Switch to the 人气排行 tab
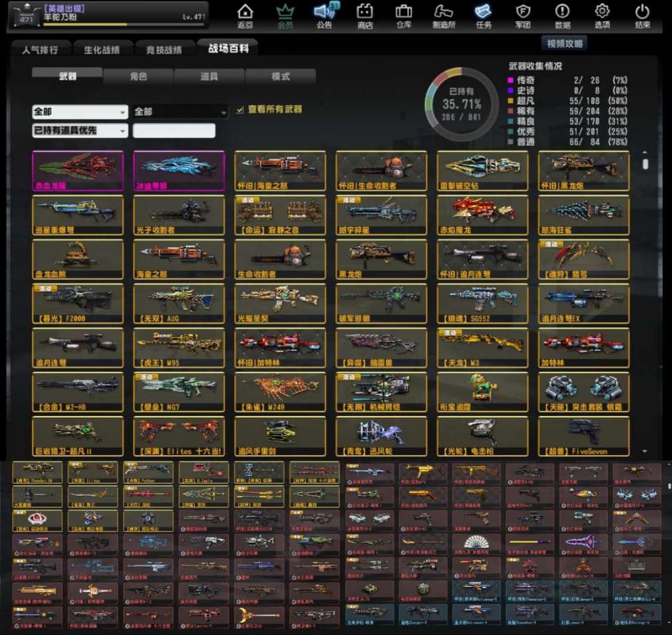The image size is (672, 635). tap(40, 50)
